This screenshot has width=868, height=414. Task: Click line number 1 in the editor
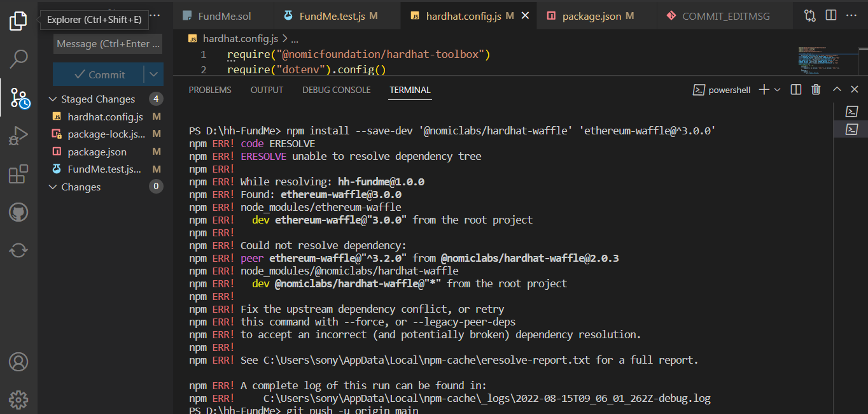[x=204, y=55]
